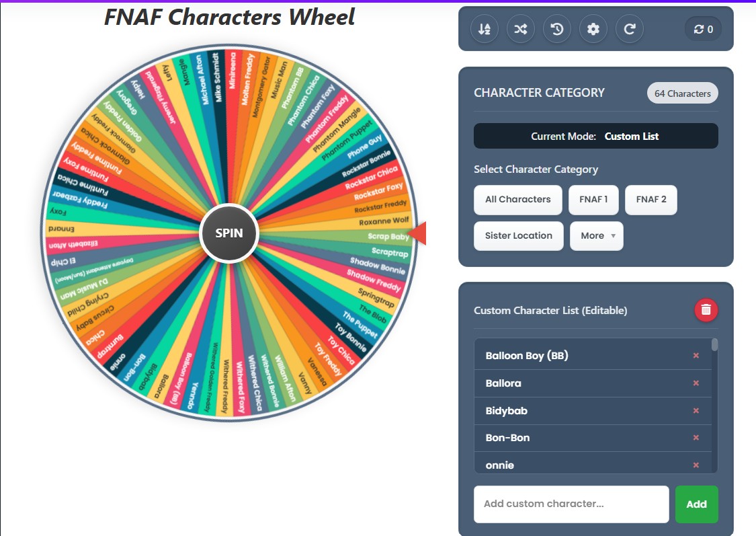Switch to FNAF 1 category

[593, 200]
